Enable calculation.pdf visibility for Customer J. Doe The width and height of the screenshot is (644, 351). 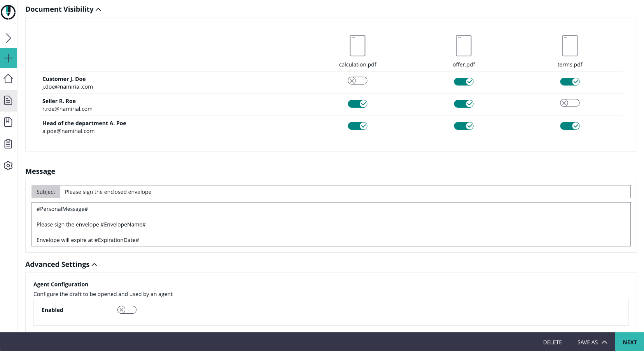(x=357, y=80)
